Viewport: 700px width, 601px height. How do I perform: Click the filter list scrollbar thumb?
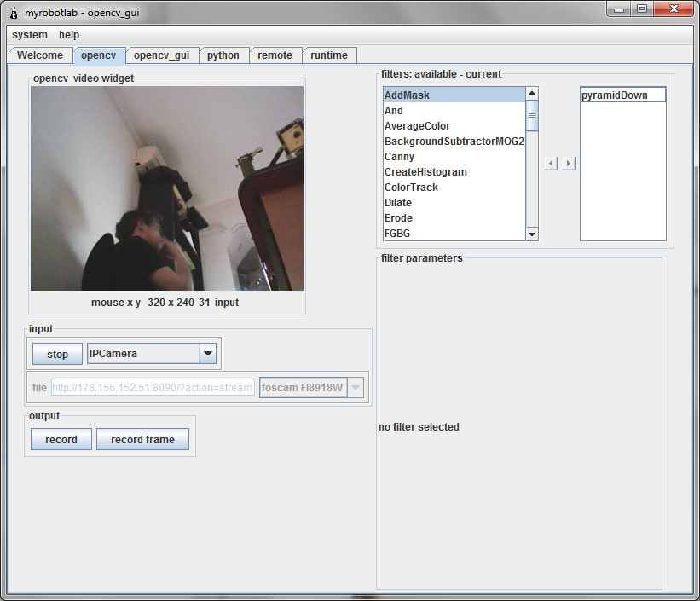pyautogui.click(x=532, y=116)
